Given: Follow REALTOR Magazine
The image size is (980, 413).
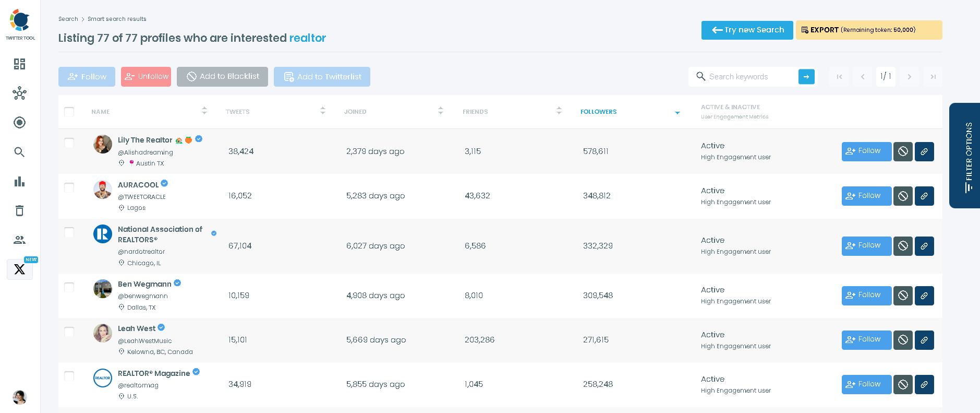Looking at the screenshot, I should [866, 385].
